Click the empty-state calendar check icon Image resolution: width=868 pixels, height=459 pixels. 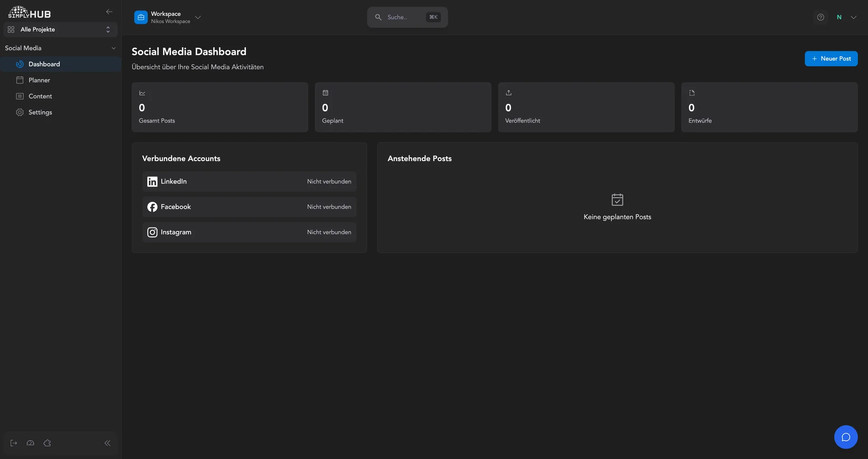pyautogui.click(x=617, y=199)
